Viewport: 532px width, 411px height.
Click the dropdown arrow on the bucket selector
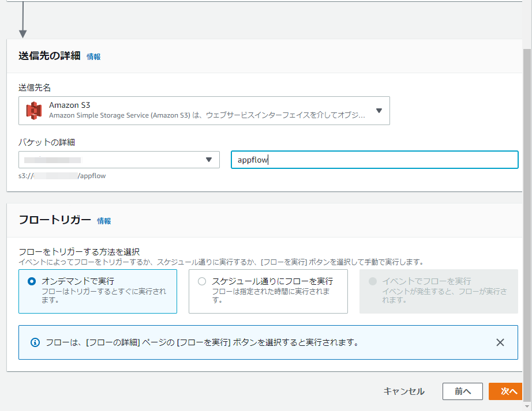tap(209, 160)
